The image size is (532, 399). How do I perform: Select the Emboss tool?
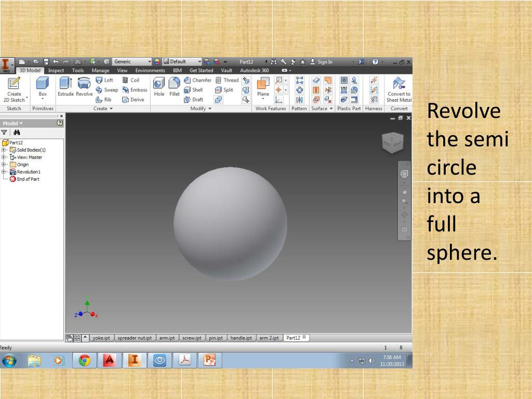click(135, 90)
